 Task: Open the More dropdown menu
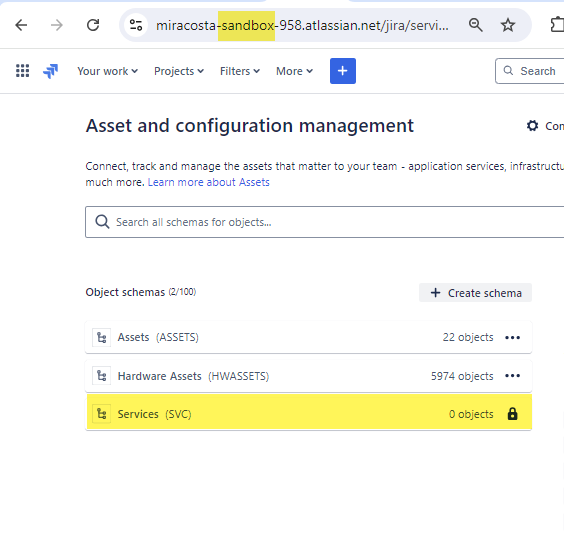pos(294,71)
